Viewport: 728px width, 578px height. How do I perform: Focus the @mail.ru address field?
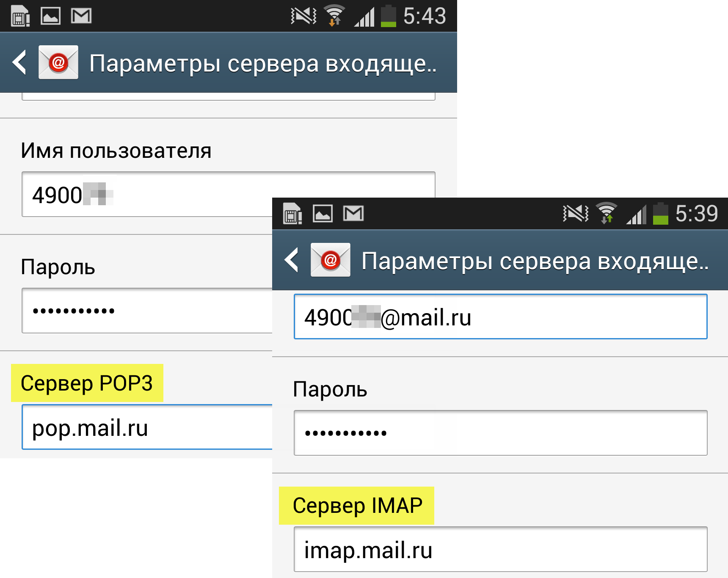pyautogui.click(x=501, y=317)
